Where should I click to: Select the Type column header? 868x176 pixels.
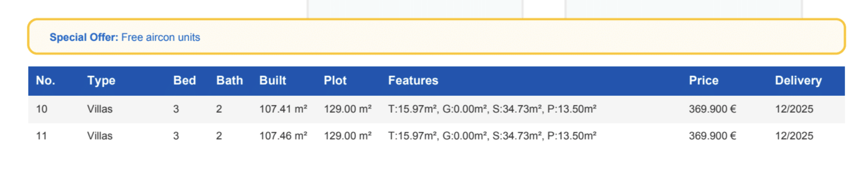click(101, 81)
